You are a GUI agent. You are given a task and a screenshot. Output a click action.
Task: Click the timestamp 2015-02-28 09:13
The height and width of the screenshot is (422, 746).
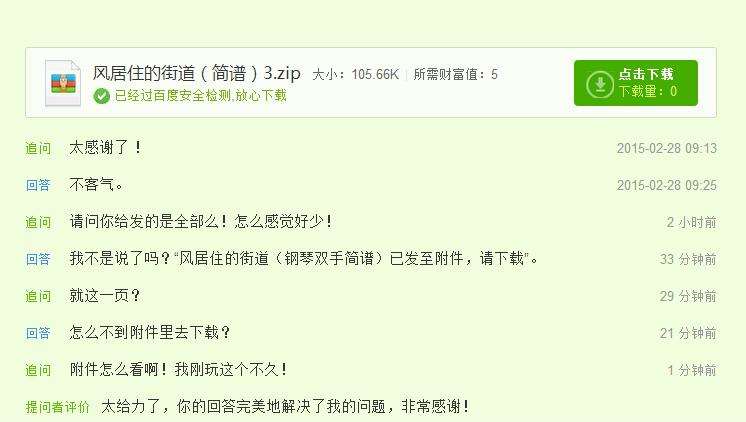(667, 148)
